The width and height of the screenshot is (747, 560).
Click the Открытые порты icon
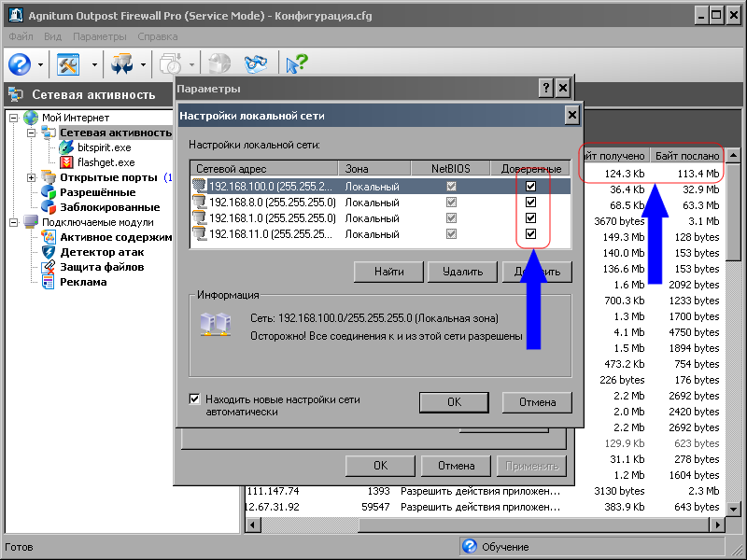[x=49, y=177]
